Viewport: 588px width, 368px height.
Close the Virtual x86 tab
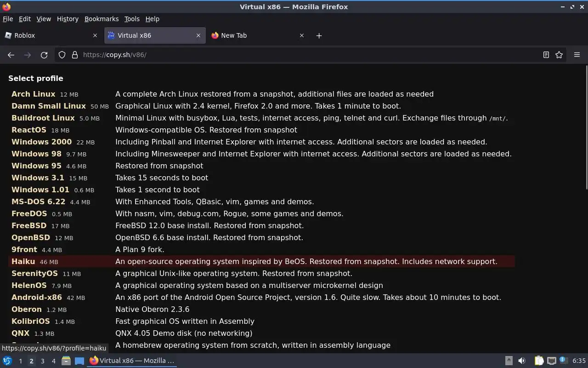pos(198,35)
